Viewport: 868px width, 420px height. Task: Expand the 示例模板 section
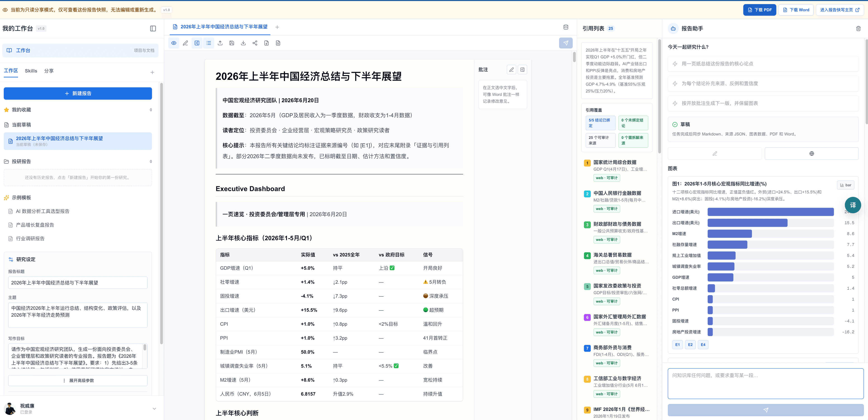[78, 198]
